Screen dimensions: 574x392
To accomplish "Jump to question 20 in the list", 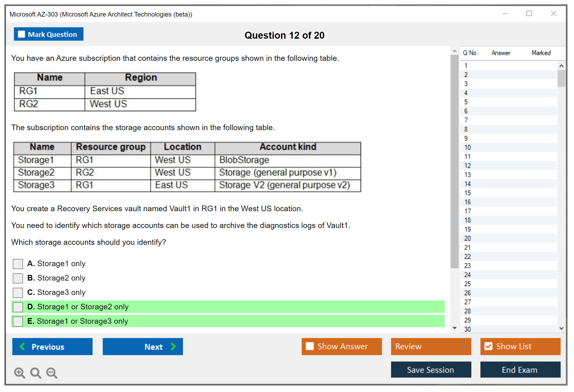I will (467, 238).
